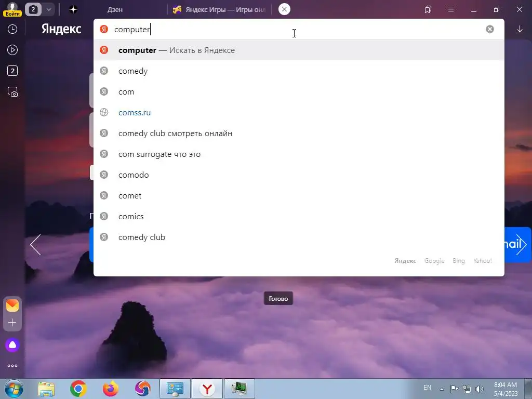Show hidden tray icons arrow
Screen dimensions: 532x399
tap(442, 389)
